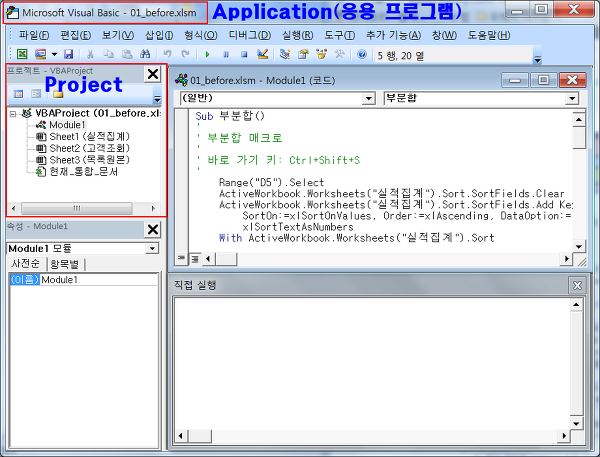
Task: Open the Insert UserForm dropdown arrow
Action: coord(54,54)
